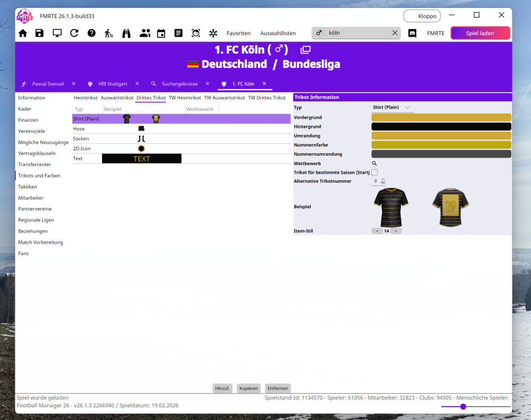Image resolution: width=531 pixels, height=420 pixels.
Task: Click the snowflake freeze icon
Action: [213, 33]
